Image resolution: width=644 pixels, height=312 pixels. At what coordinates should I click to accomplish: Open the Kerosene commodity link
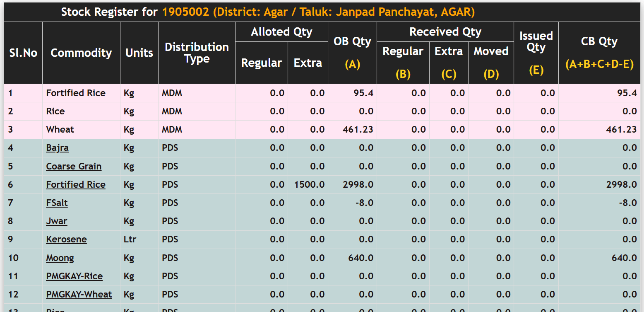[x=66, y=239]
